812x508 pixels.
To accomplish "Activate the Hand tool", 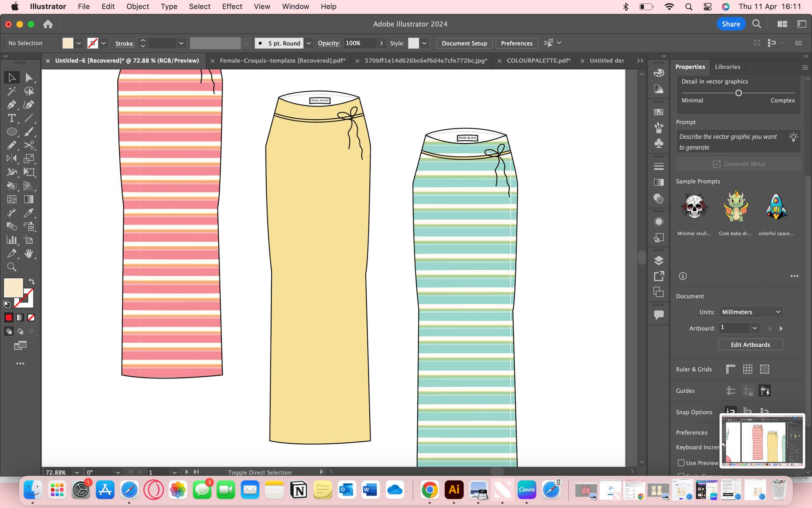I will click(29, 254).
